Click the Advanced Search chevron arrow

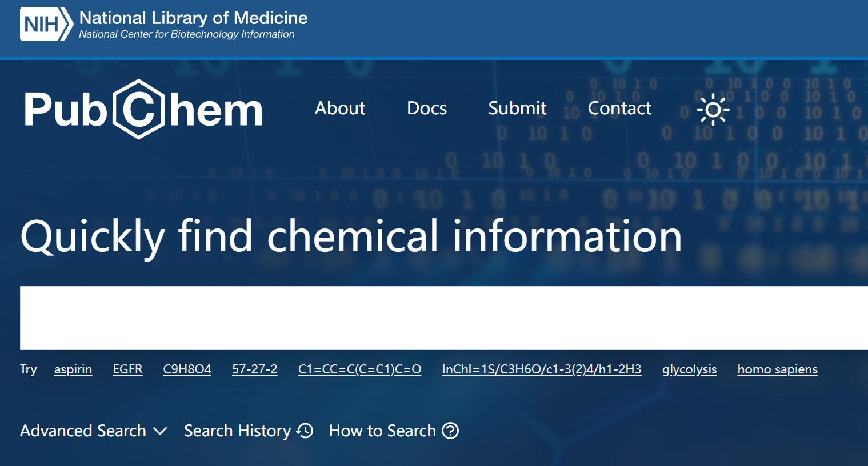click(161, 431)
